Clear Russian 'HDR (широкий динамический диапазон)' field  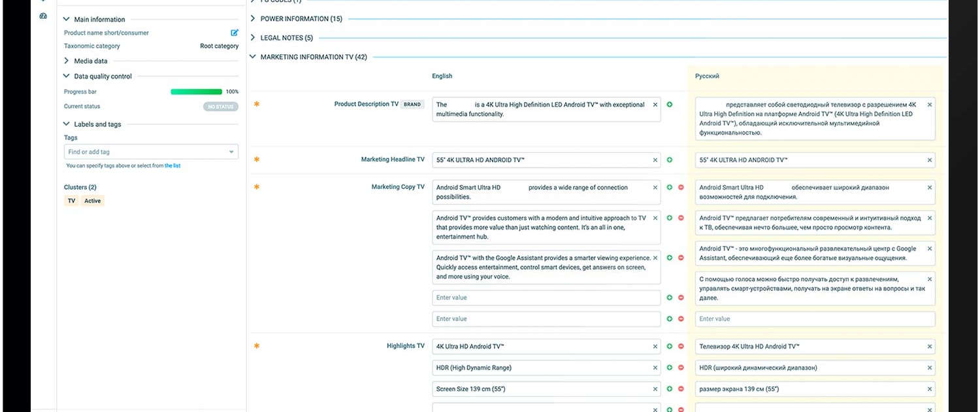(930, 368)
